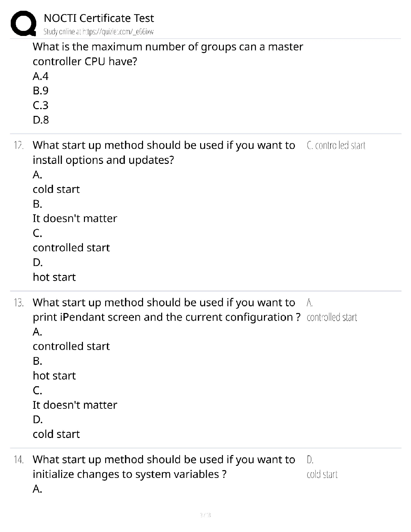
Task: Select answer option C.3
Action: point(41,105)
